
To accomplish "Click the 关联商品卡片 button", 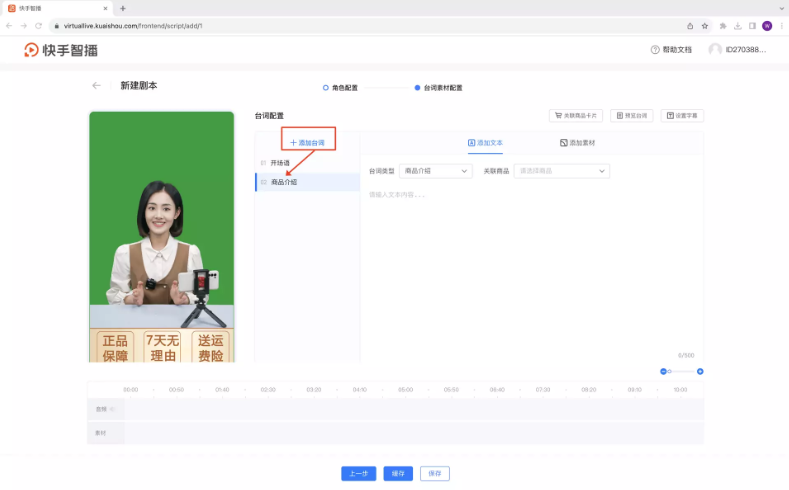I will pos(576,116).
